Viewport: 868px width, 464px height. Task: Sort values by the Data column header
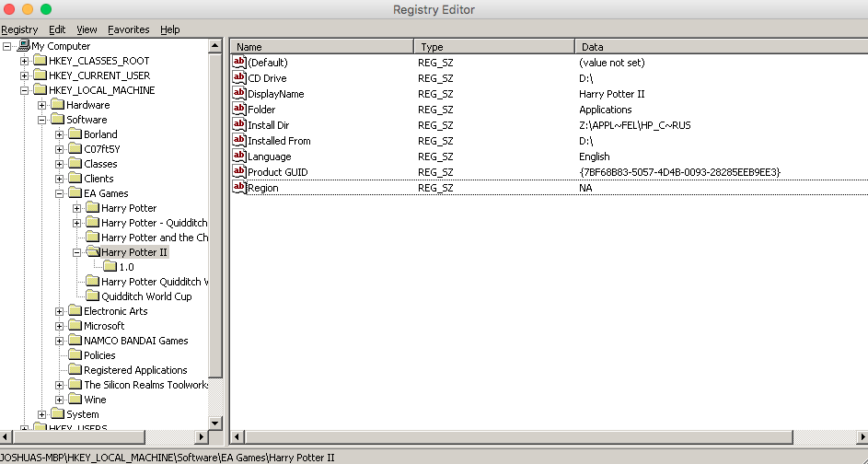tap(722, 47)
